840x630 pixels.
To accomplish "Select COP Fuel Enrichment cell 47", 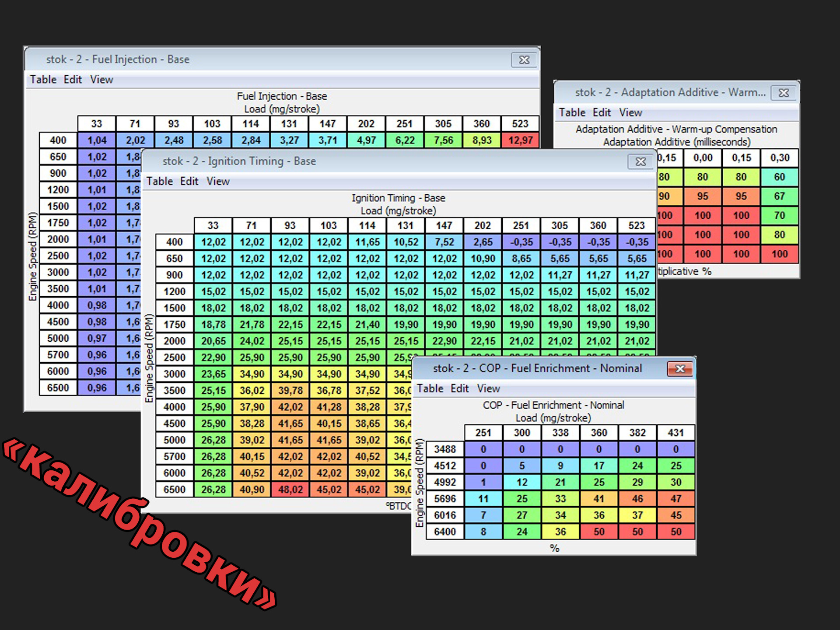I will coord(676,499).
